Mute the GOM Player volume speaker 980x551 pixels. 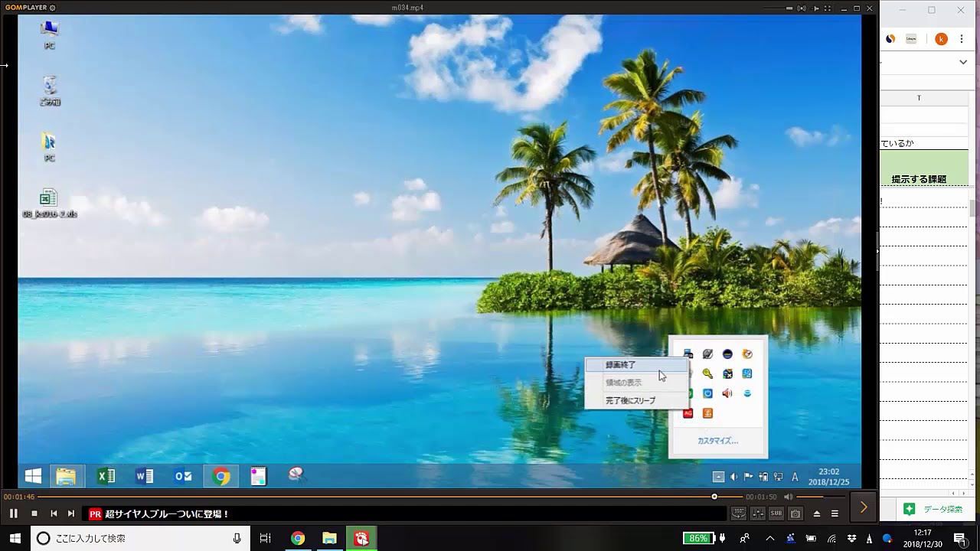click(788, 497)
